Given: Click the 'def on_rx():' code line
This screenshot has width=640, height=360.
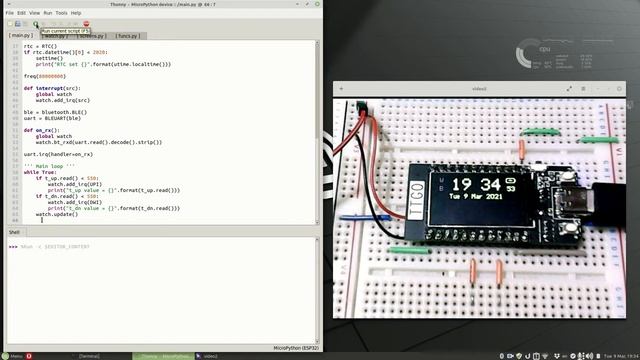Looking at the screenshot, I should point(41,130).
